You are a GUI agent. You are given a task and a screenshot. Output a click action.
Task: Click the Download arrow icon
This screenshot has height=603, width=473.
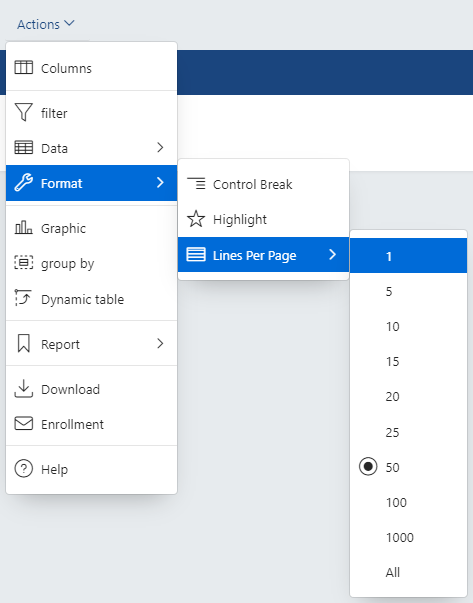coord(23,388)
